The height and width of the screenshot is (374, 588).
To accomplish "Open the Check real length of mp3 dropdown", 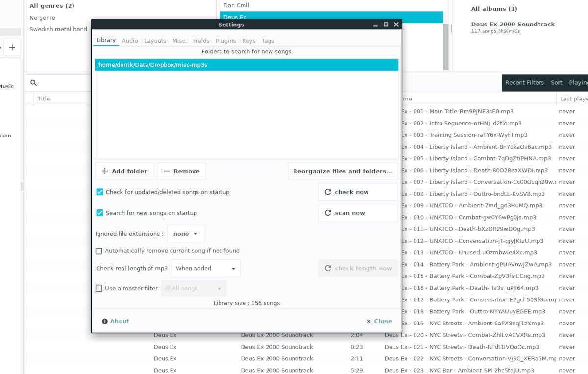I will (206, 268).
